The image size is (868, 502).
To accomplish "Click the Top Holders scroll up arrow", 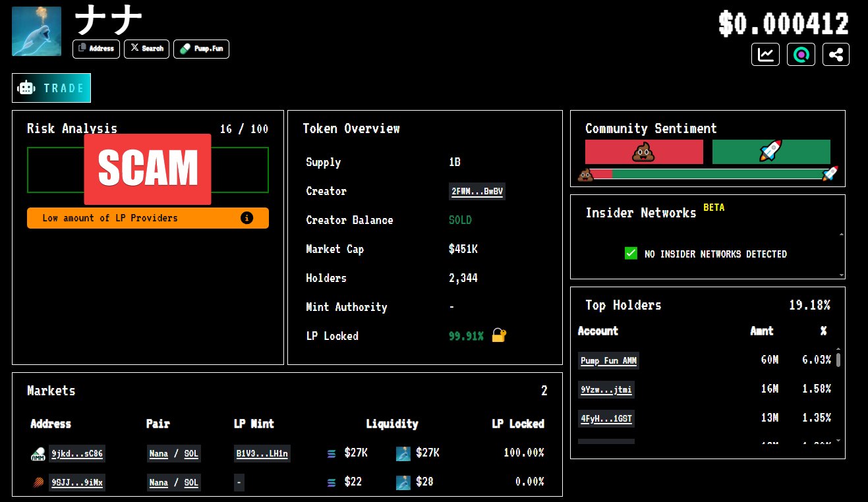I will (838, 349).
